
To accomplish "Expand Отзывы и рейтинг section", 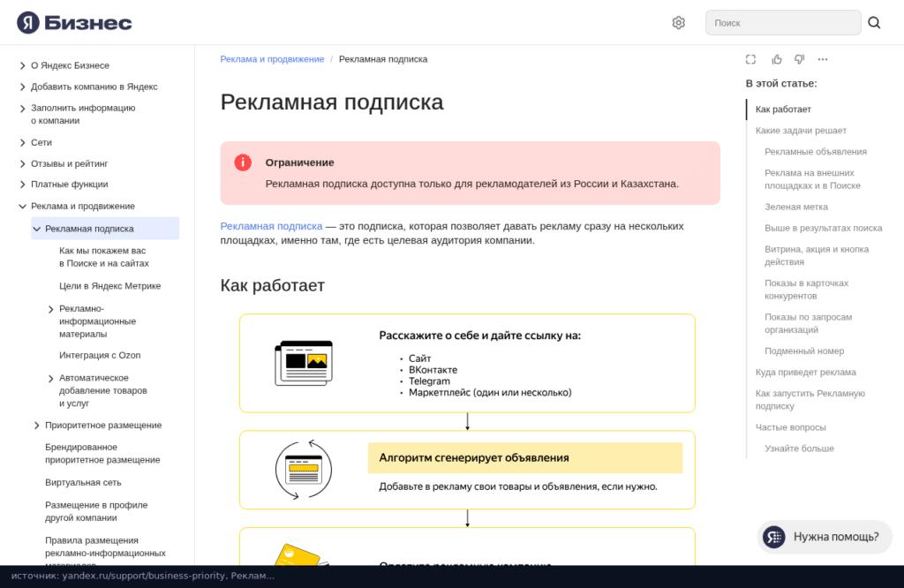I will [x=22, y=163].
